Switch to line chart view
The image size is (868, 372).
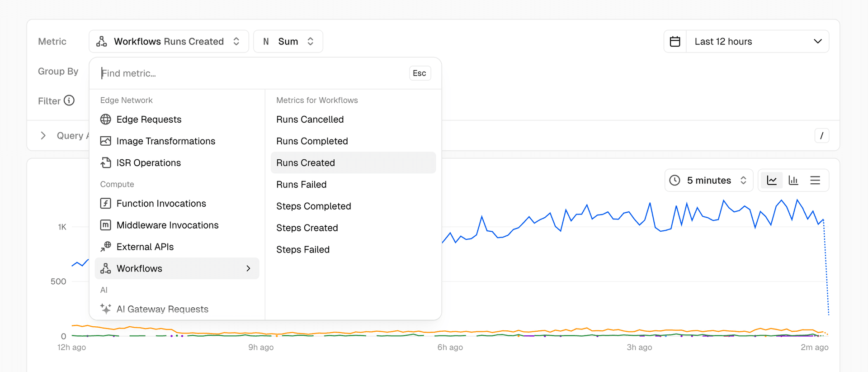772,181
